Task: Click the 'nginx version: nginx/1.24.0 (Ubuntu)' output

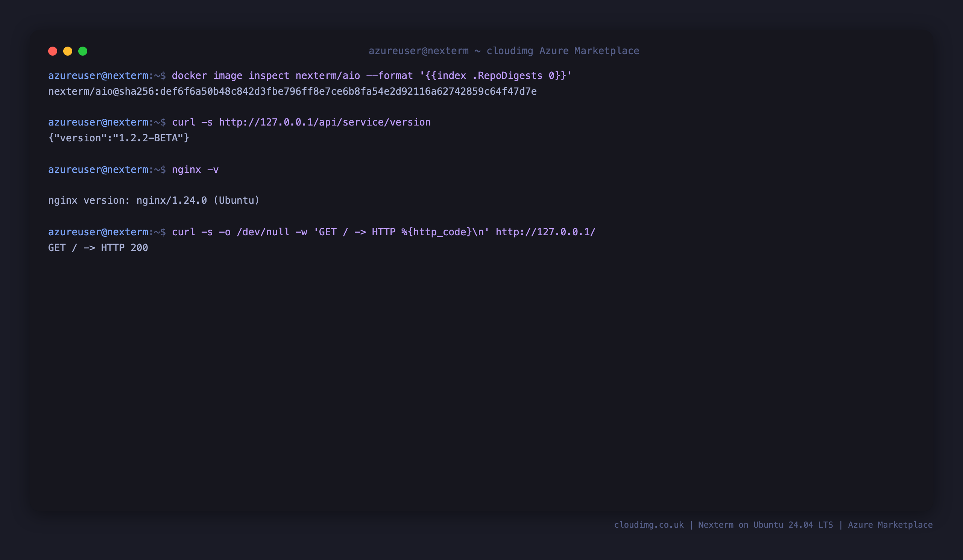Action: pos(154,200)
